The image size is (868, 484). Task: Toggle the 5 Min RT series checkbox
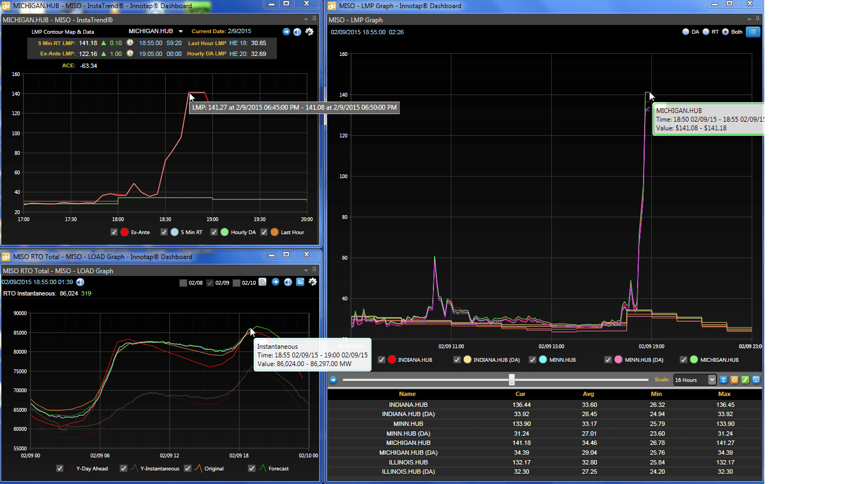[164, 232]
